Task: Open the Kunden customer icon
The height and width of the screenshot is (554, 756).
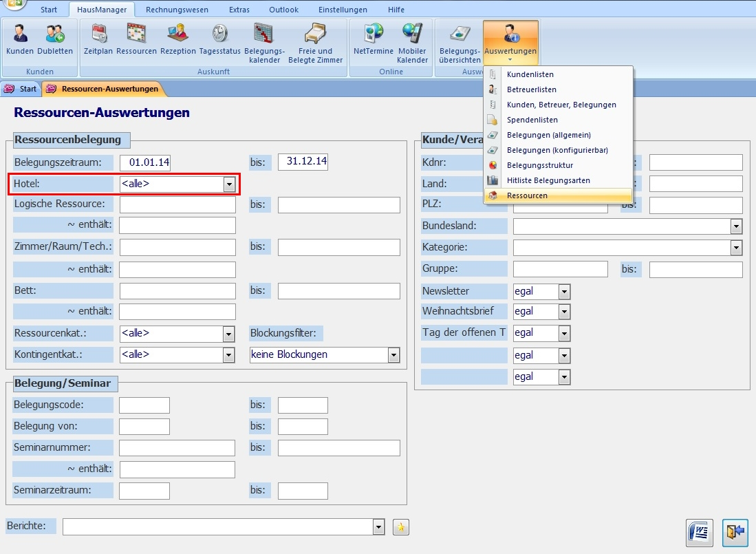Action: (x=20, y=40)
